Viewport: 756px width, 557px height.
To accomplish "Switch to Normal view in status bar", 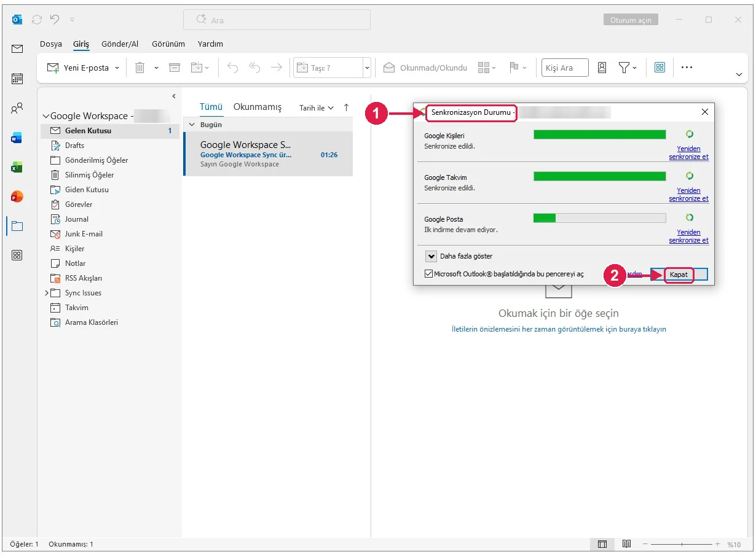I will point(602,544).
